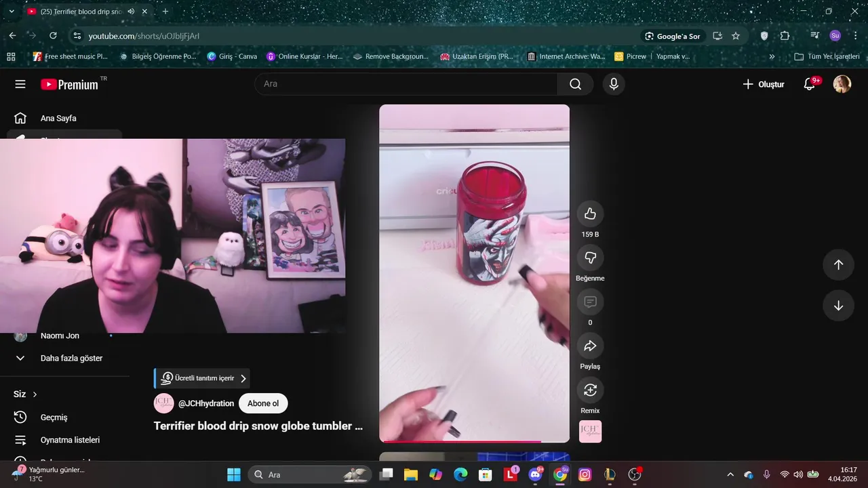
Task: Go to the previous short with up arrow
Action: (x=838, y=265)
